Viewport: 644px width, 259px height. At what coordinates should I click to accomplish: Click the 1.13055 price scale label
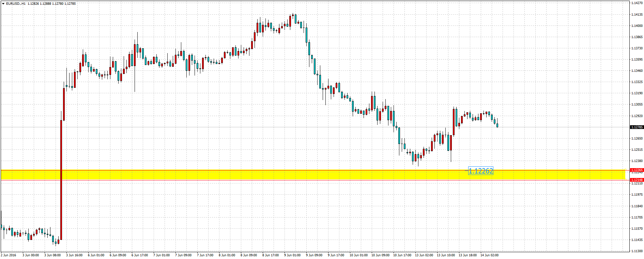point(637,105)
